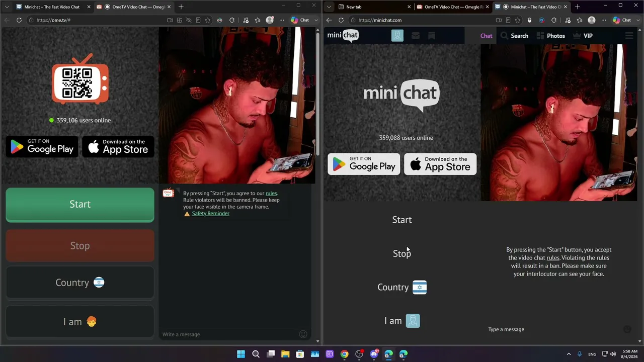Open the VIP section on Minichat

coord(583,36)
